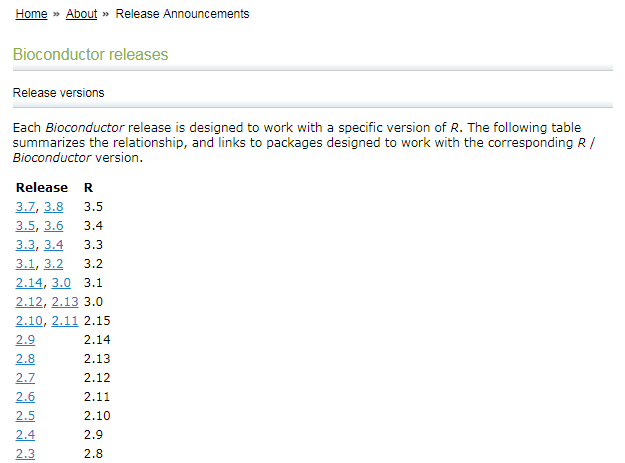Open the release 2.11 link
Viewport: 625px width, 463px height.
[x=65, y=321]
